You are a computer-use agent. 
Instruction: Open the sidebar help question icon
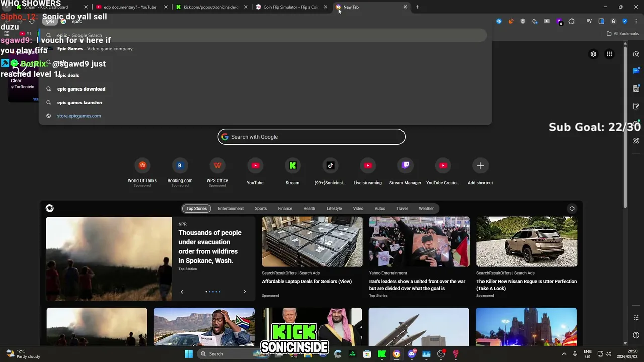click(636, 335)
